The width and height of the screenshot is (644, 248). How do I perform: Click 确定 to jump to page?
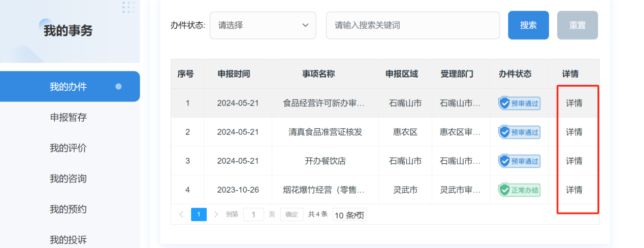click(292, 215)
